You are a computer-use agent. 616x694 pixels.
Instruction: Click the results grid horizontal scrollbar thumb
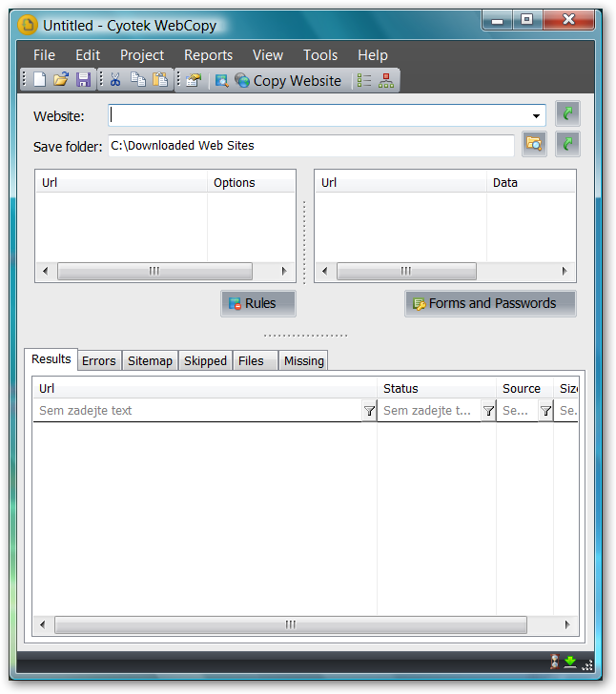pyautogui.click(x=291, y=624)
